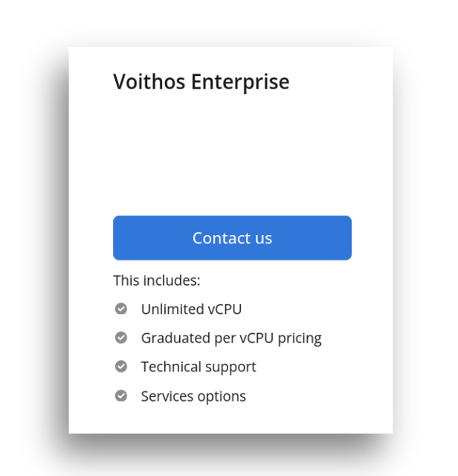Image resolution: width=458 pixels, height=476 pixels.
Task: Click the checkmark icon next to Services options
Action: click(121, 396)
